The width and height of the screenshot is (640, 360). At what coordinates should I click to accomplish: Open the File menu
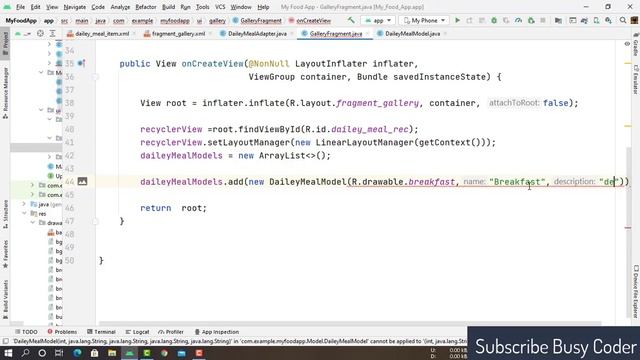coord(20,7)
